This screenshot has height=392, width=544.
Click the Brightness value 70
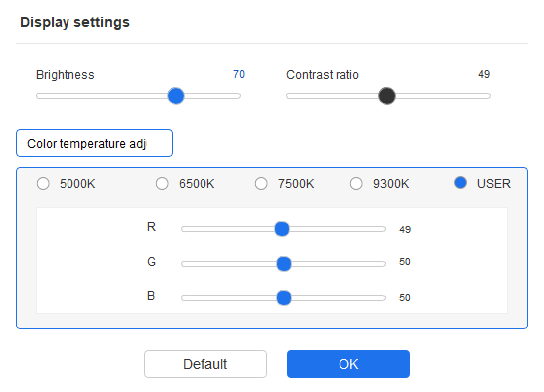click(239, 74)
